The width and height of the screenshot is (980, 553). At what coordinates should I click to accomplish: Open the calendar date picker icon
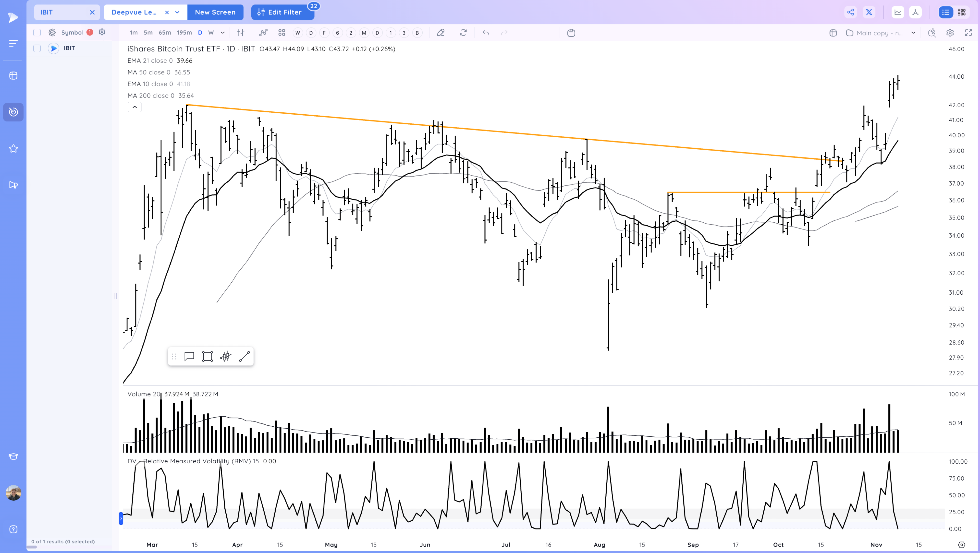[x=571, y=33]
